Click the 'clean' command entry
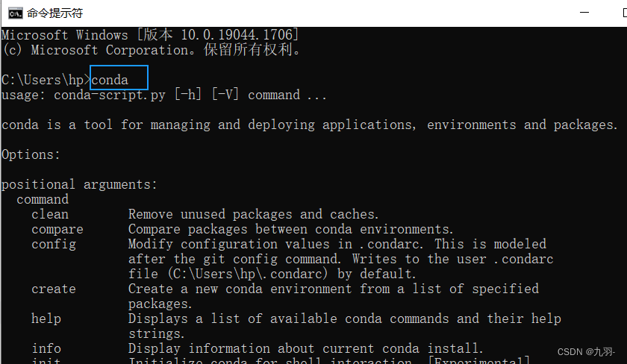Image resolution: width=627 pixels, height=364 pixels. point(50,214)
